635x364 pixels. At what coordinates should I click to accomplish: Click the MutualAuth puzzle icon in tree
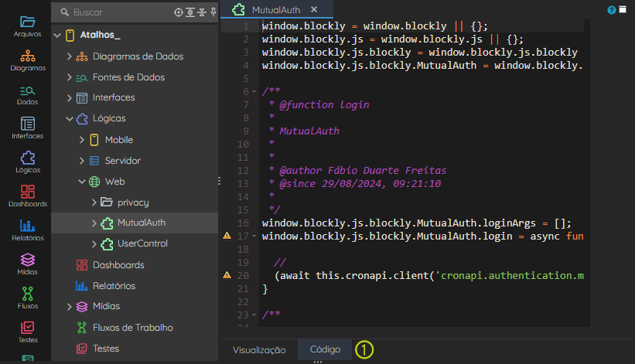coord(107,223)
